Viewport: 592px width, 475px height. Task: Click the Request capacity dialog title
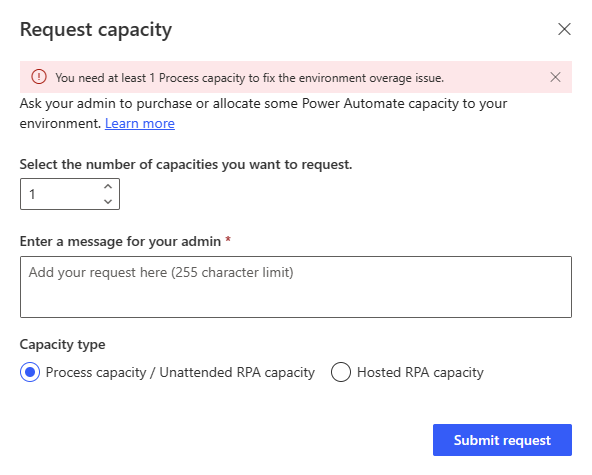[x=96, y=30]
